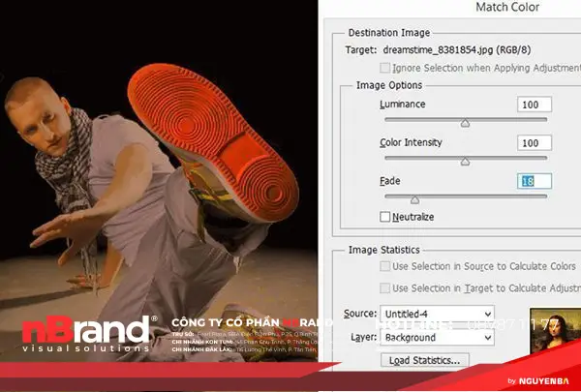Viewport: 581px width, 392px height.
Task: Click the Color Intensity value field
Action: (x=535, y=143)
